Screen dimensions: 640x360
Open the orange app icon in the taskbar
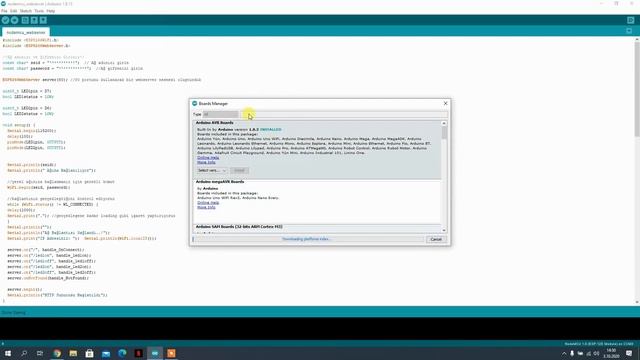click(x=171, y=353)
